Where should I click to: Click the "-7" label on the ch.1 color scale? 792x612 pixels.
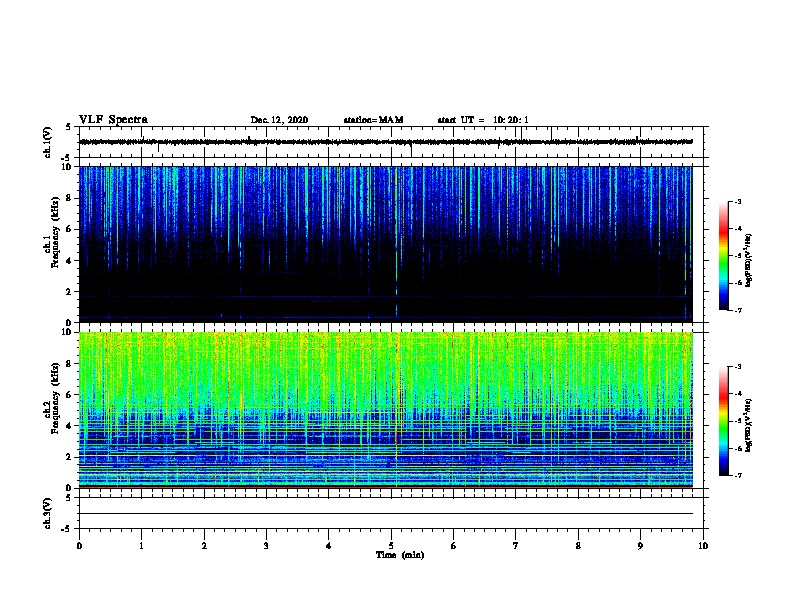pos(737,310)
